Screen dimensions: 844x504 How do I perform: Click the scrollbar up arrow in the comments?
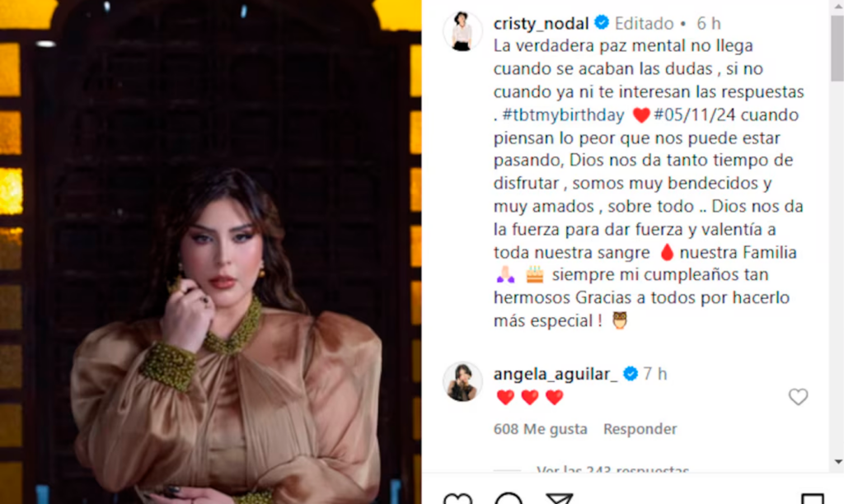point(837,7)
